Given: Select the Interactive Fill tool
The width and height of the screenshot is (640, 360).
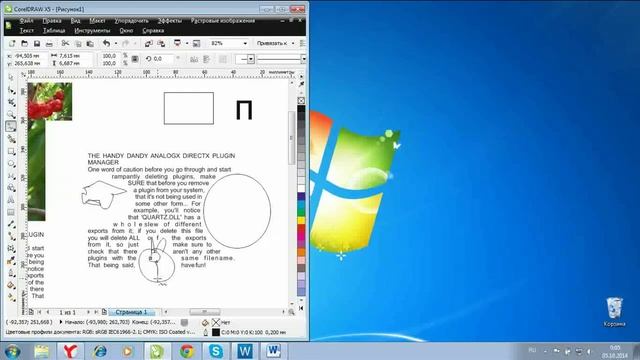Looking at the screenshot, I should pos(11,298).
